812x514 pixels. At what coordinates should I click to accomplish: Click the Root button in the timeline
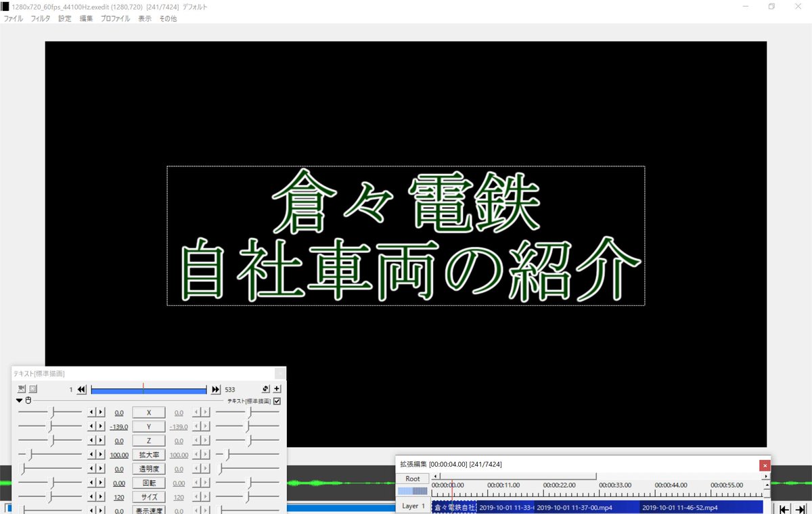[413, 479]
